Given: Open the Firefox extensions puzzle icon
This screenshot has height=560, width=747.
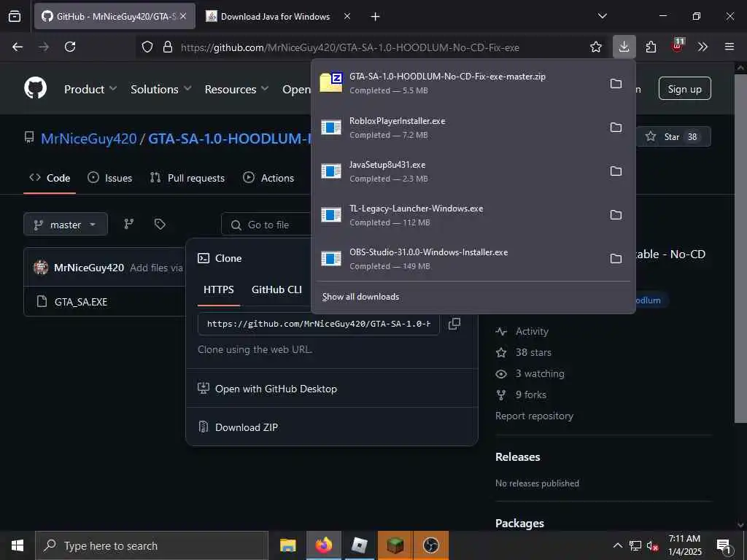Looking at the screenshot, I should point(651,47).
